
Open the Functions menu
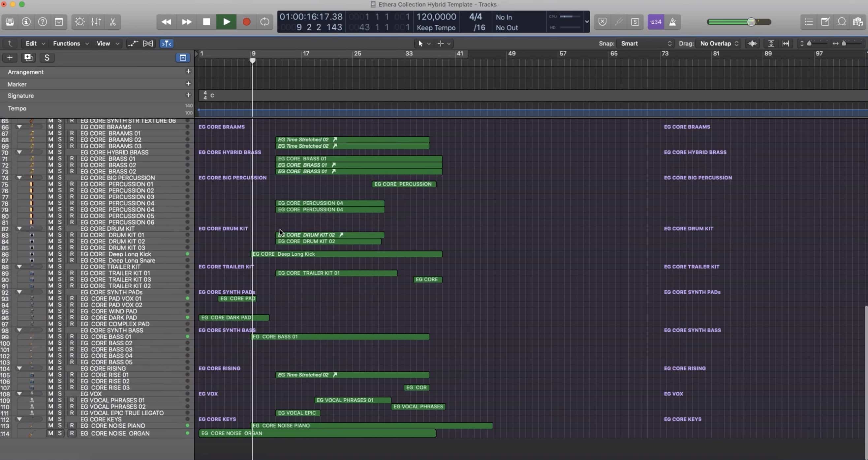71,43
